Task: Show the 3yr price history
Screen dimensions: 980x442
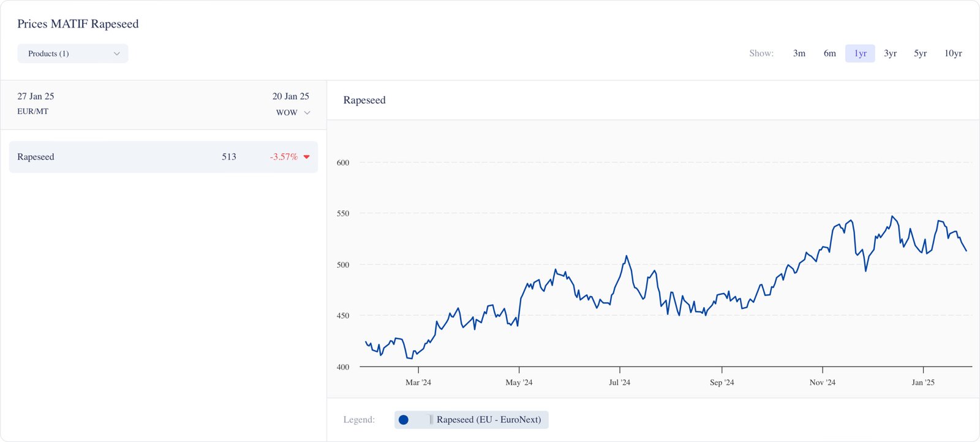Action: coord(890,53)
